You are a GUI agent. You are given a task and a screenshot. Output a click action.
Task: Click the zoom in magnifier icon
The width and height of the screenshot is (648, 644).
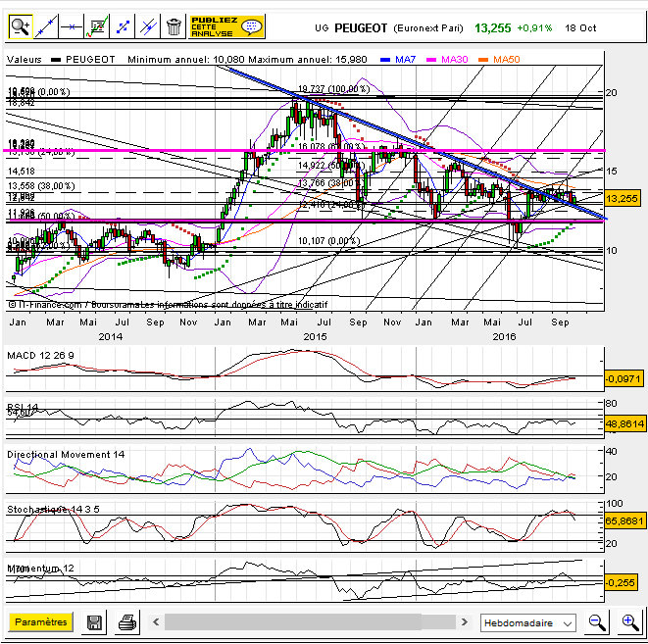[x=630, y=622]
